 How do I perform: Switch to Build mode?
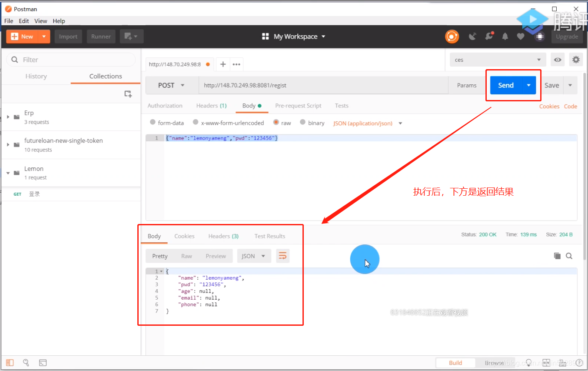455,363
